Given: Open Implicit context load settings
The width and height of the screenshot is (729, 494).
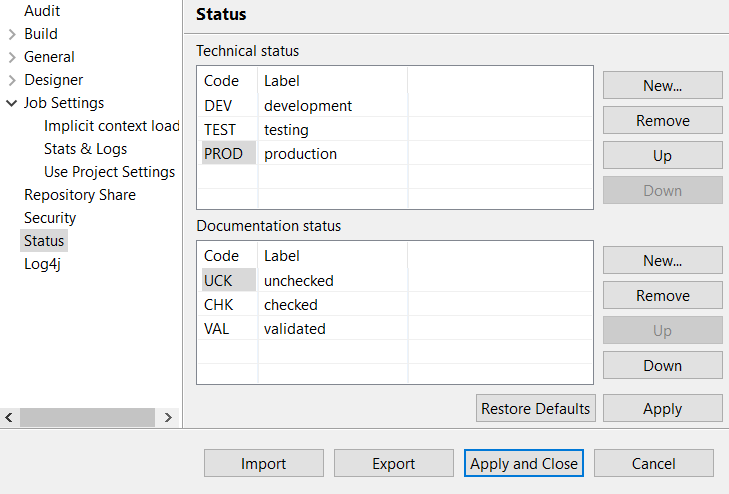Looking at the screenshot, I should coord(111,126).
